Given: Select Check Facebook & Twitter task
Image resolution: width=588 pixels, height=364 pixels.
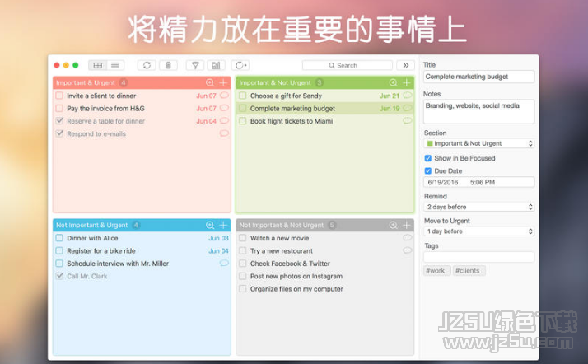Looking at the screenshot, I should point(324,264).
